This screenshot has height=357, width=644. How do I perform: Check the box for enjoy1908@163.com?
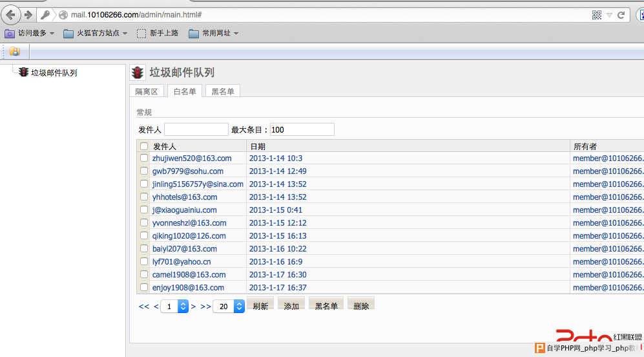144,287
